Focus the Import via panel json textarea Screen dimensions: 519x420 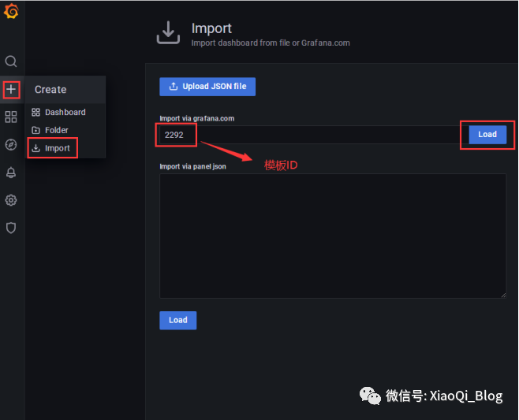[x=333, y=236]
